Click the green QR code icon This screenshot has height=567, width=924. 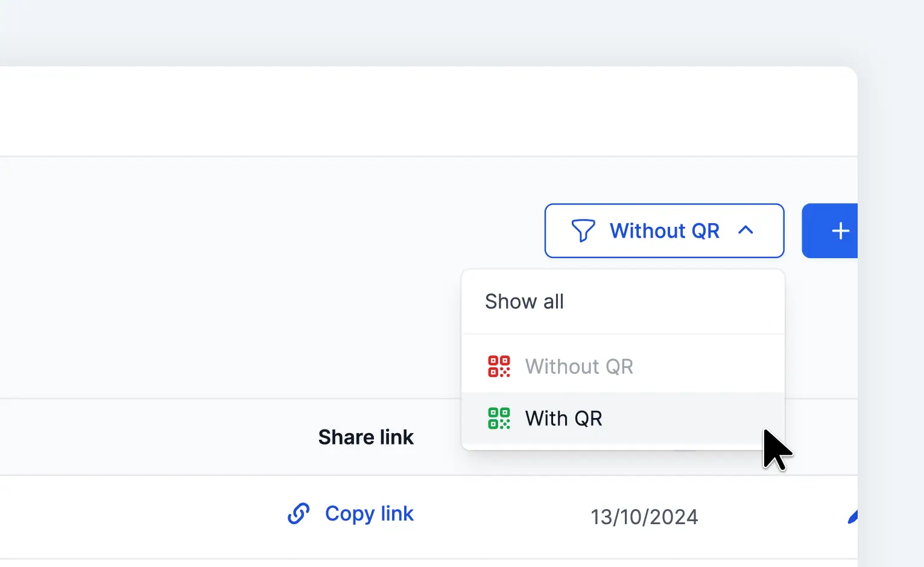click(x=499, y=418)
